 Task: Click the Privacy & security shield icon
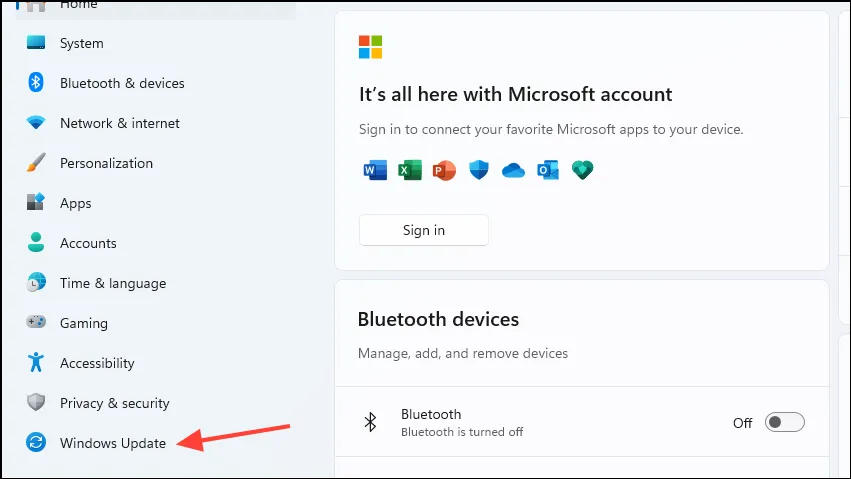pos(36,403)
